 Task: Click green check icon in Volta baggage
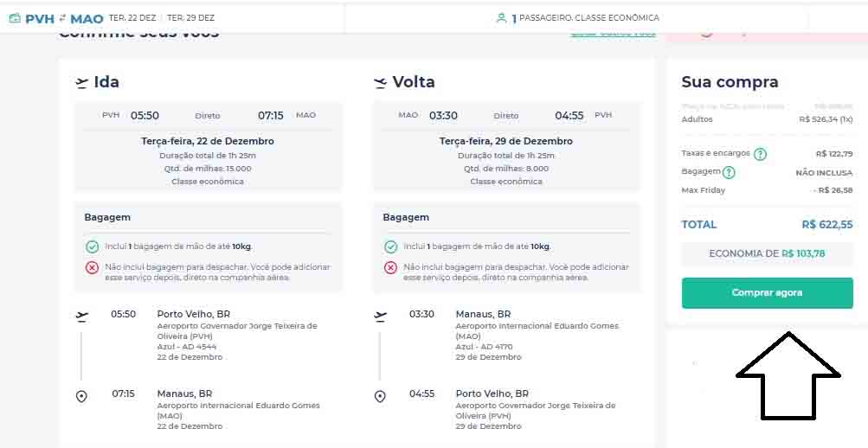click(x=390, y=246)
